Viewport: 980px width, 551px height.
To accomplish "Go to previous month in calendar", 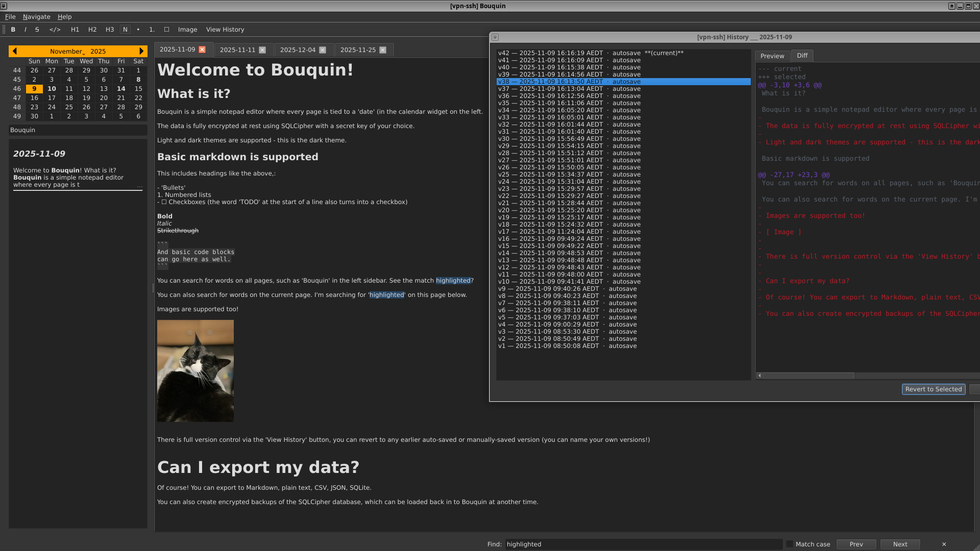I will 15,51.
